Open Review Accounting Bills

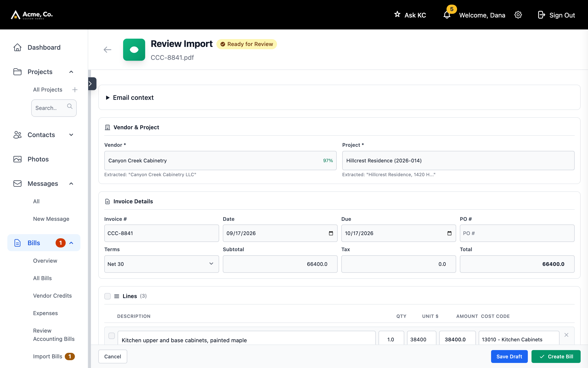tap(54, 335)
